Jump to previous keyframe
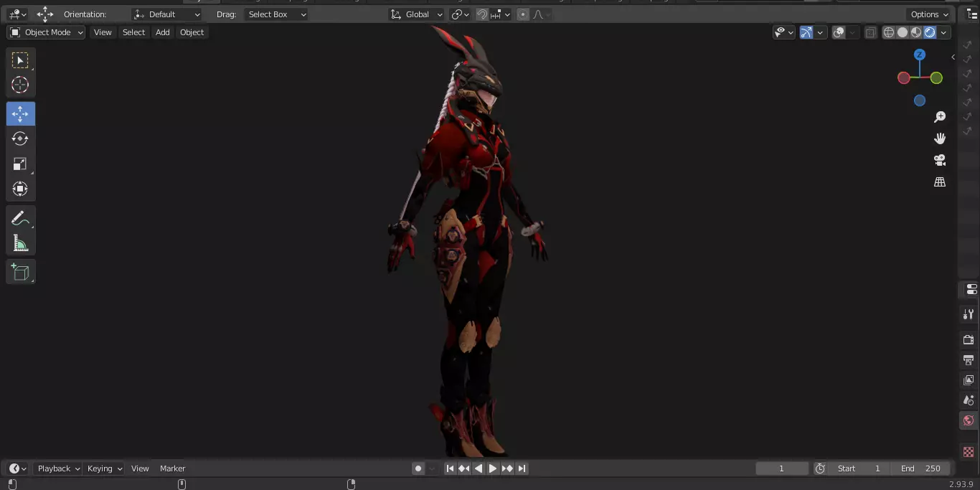 click(x=464, y=468)
